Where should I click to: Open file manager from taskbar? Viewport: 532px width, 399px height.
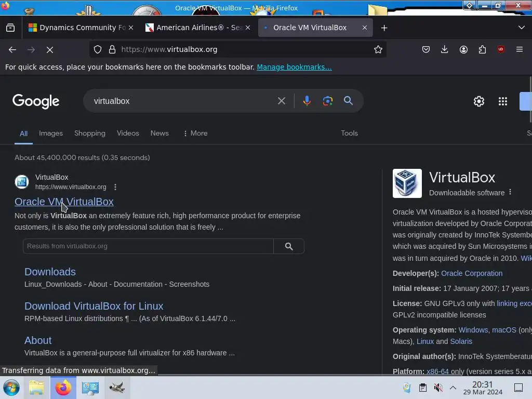(x=36, y=388)
